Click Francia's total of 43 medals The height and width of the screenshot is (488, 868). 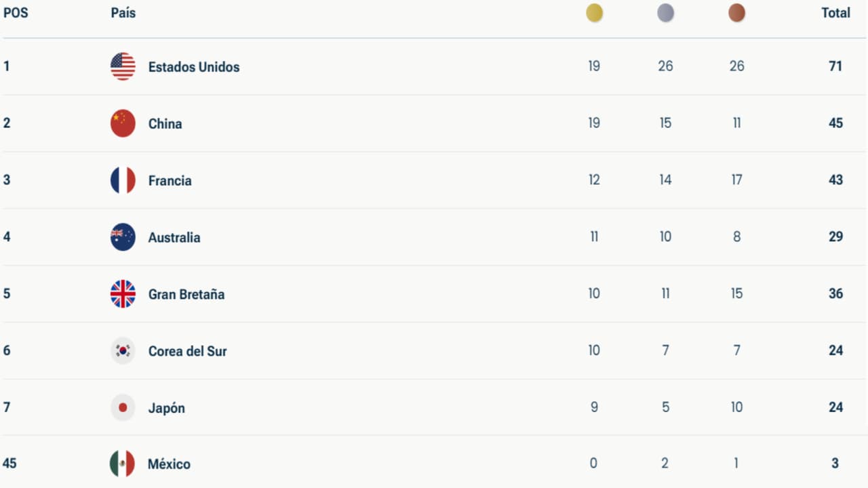[835, 180]
